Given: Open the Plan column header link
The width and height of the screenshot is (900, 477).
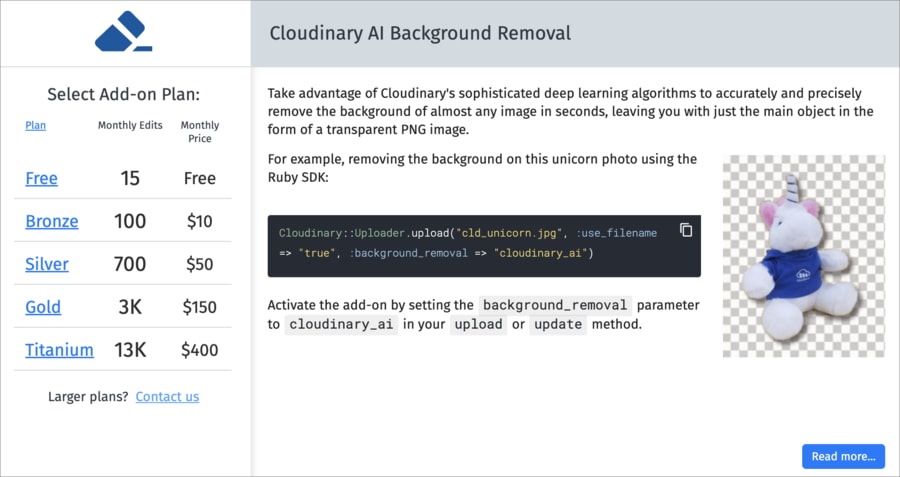Looking at the screenshot, I should pyautogui.click(x=36, y=126).
